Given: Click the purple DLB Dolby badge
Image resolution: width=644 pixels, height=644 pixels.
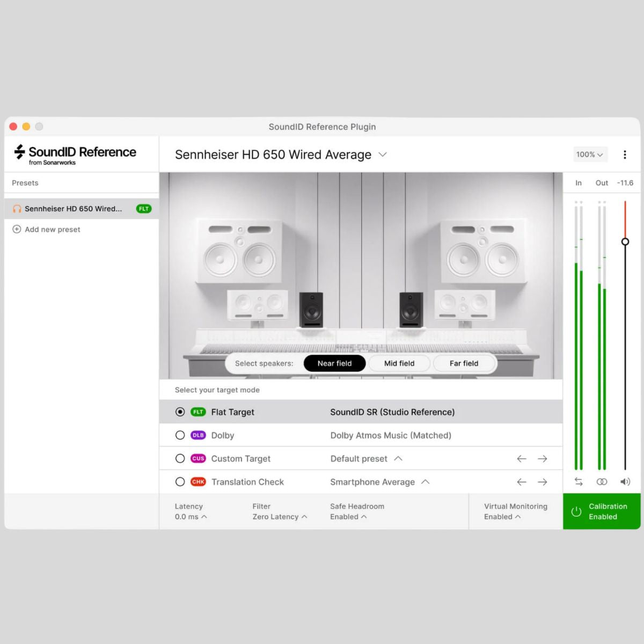Looking at the screenshot, I should [198, 435].
